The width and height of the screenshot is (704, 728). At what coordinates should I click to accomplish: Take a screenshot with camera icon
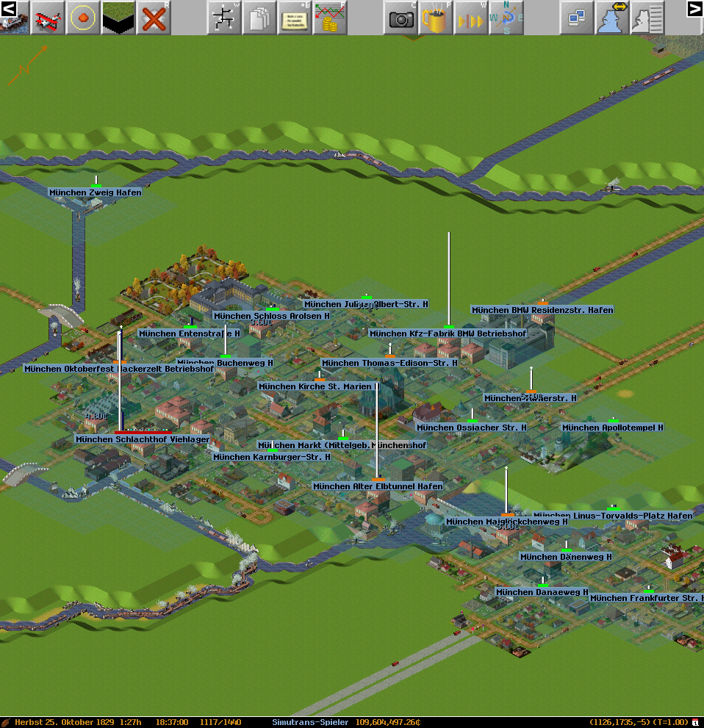tap(401, 18)
